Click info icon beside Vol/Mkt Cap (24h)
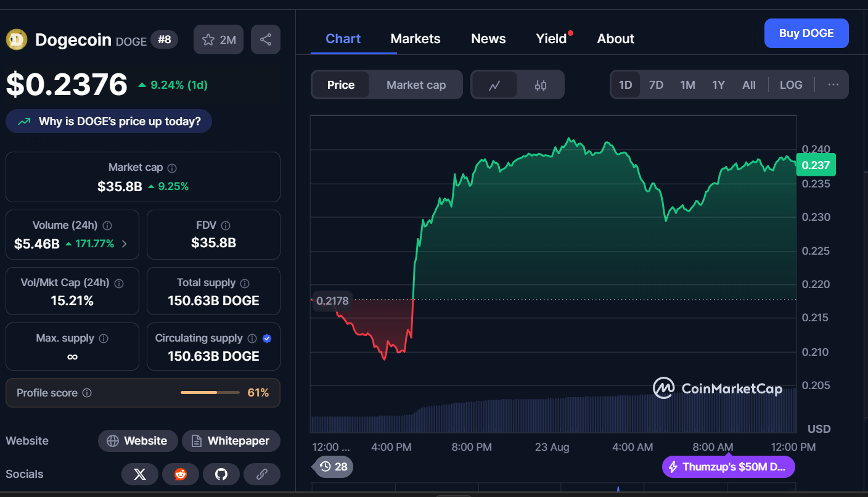868x497 pixels. pos(119,283)
